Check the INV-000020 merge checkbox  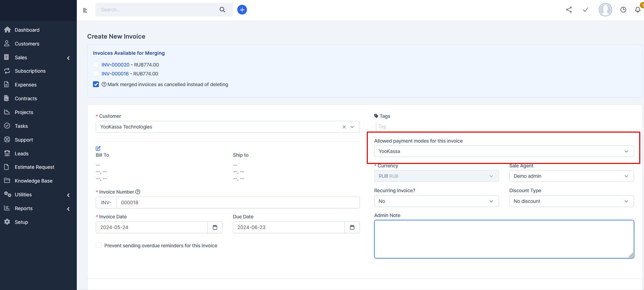(96, 64)
